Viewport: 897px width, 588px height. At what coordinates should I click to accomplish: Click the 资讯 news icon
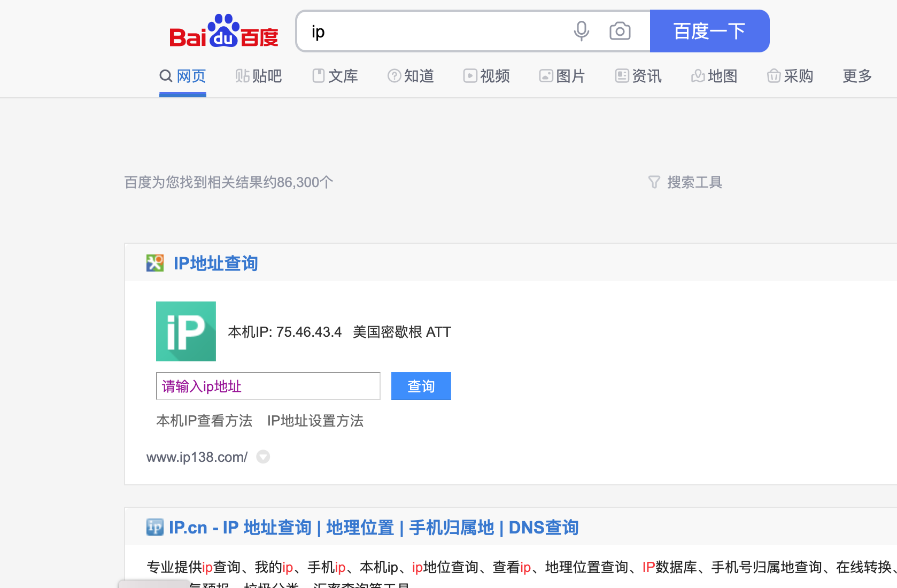pos(622,76)
